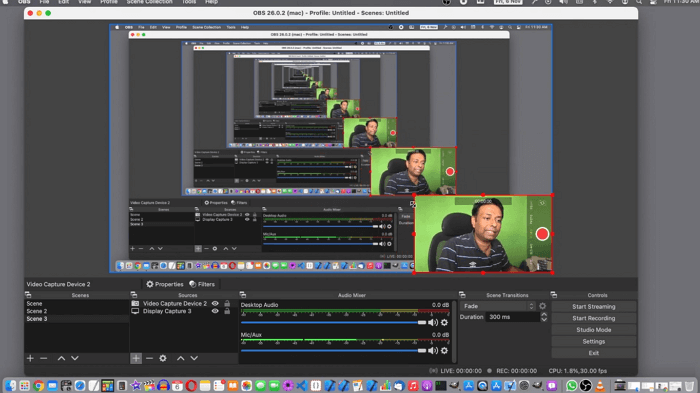700x393 pixels.
Task: Open VLC from the Dock
Action: [x=600, y=385]
